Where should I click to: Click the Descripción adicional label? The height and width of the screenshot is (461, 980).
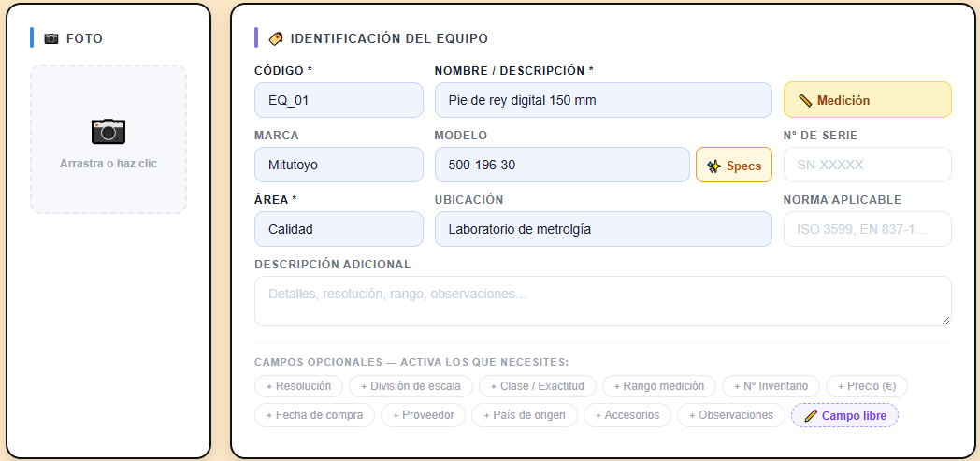click(x=333, y=265)
